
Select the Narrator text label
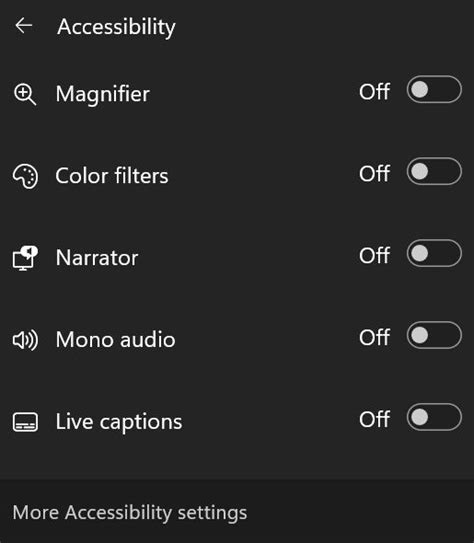click(x=97, y=258)
